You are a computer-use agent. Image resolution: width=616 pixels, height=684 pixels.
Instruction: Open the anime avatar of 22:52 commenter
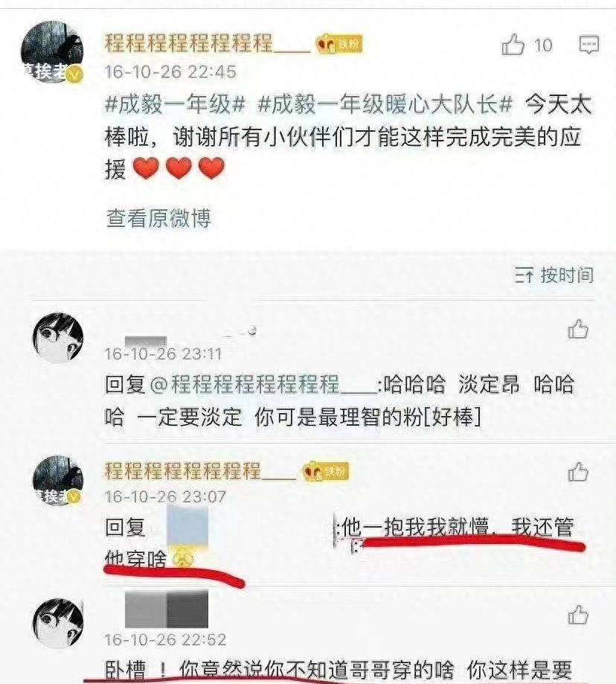pos(58,623)
